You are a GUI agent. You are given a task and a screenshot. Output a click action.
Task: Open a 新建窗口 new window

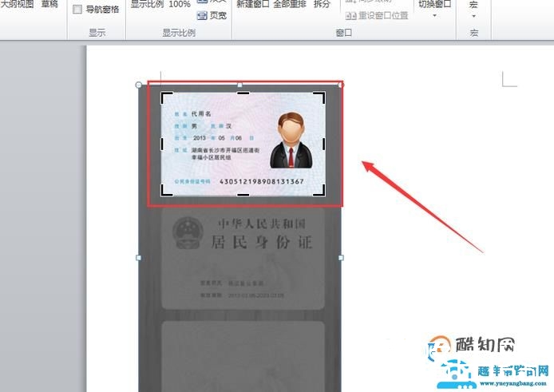pyautogui.click(x=252, y=4)
